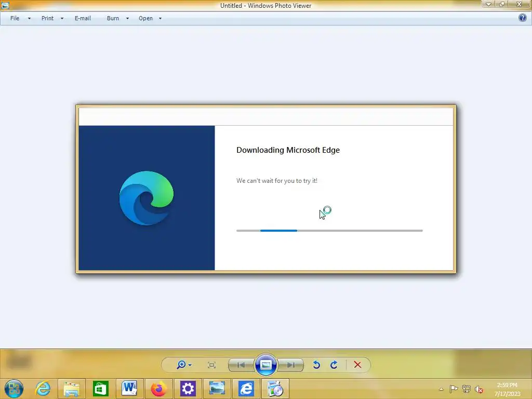The width and height of the screenshot is (532, 399).
Task: Open the purple gear Settings taskbar icon
Action: (x=188, y=389)
